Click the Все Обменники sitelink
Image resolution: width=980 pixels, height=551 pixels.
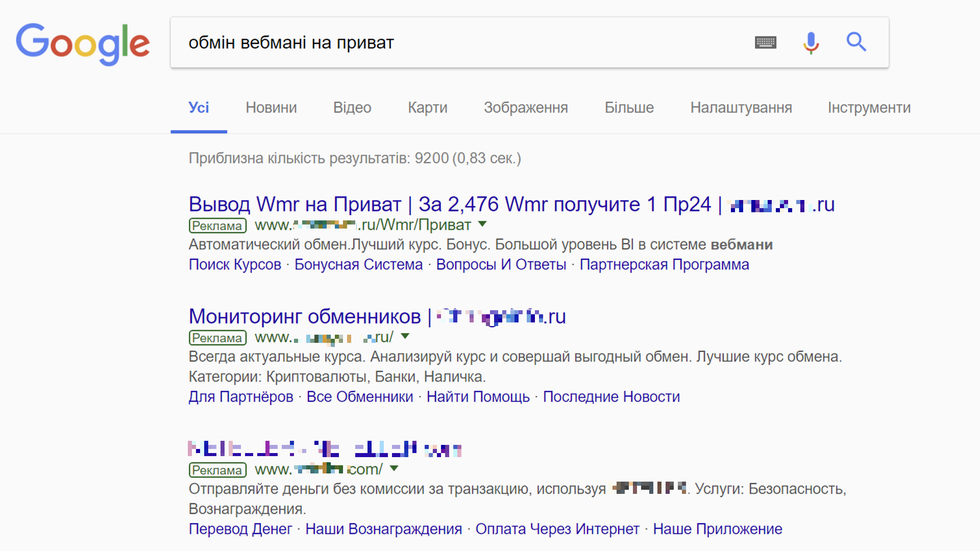click(x=360, y=397)
